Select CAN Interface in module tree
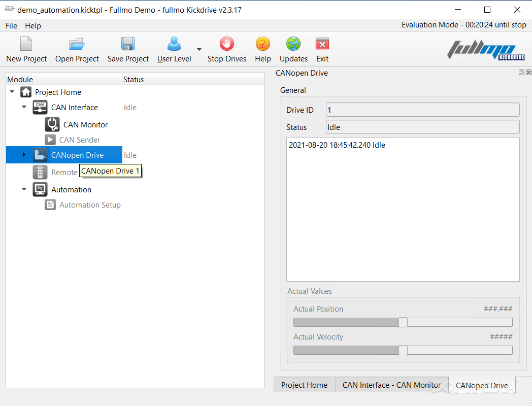This screenshot has height=406, width=532. [x=75, y=108]
